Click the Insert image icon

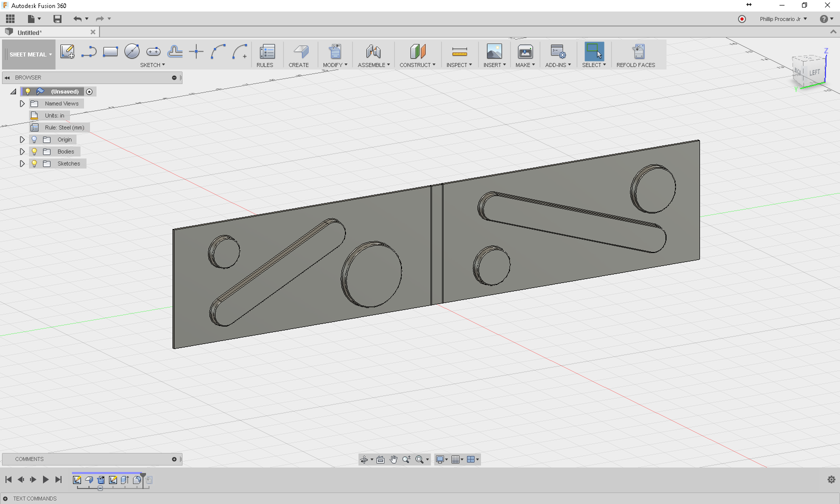click(494, 51)
